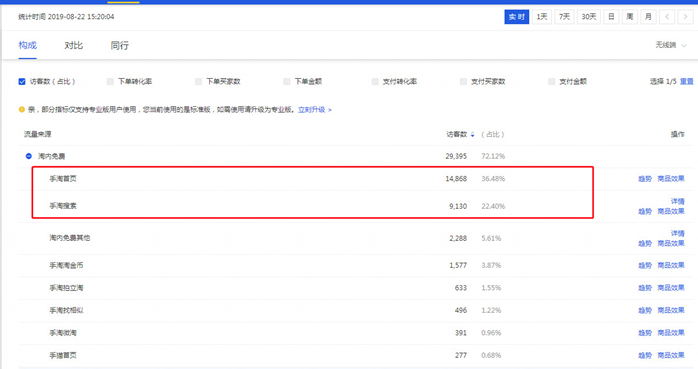The width and height of the screenshot is (698, 369).
Task: Click the 手淘找相似 source name
Action: click(66, 310)
